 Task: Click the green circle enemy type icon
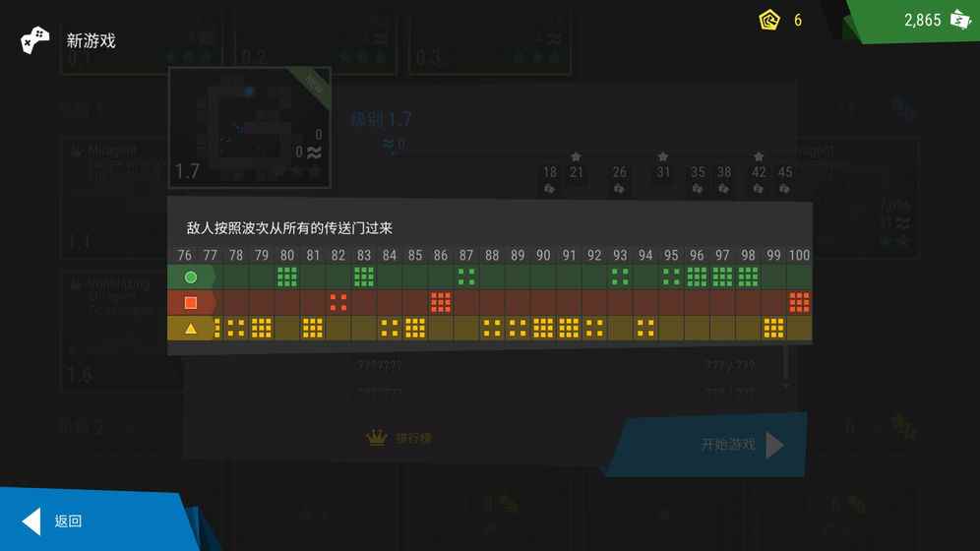[191, 276]
